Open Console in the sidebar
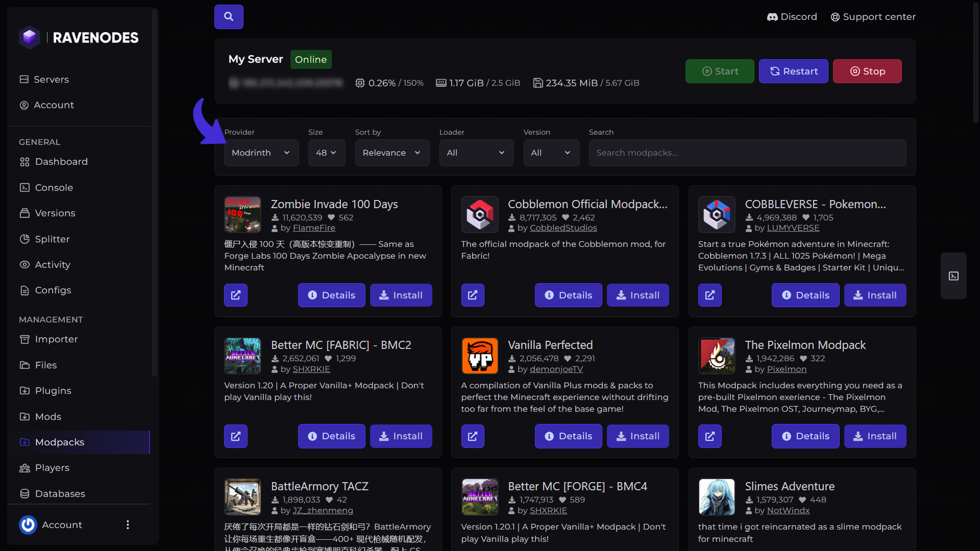Screen dimensions: 980x551 point(54,188)
